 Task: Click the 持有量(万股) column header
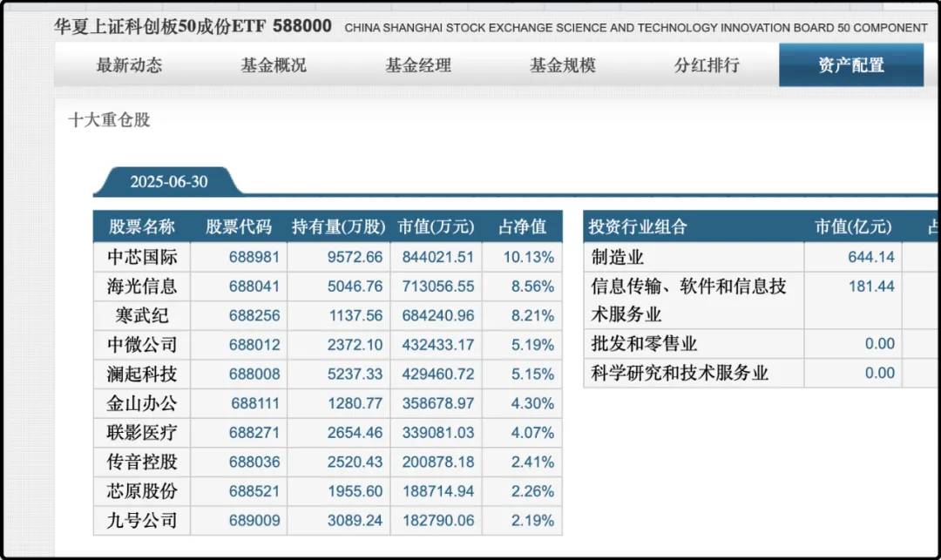(x=338, y=227)
